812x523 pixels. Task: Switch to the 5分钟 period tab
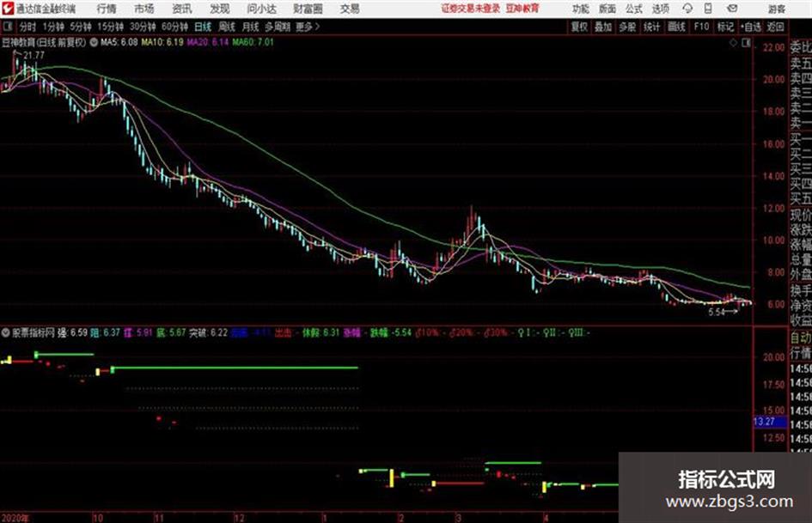81,27
